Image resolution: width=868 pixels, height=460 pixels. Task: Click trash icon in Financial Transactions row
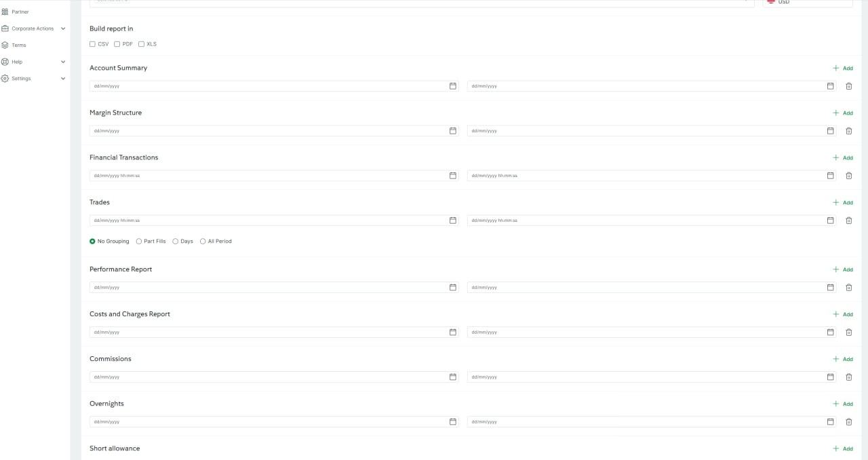pos(848,176)
